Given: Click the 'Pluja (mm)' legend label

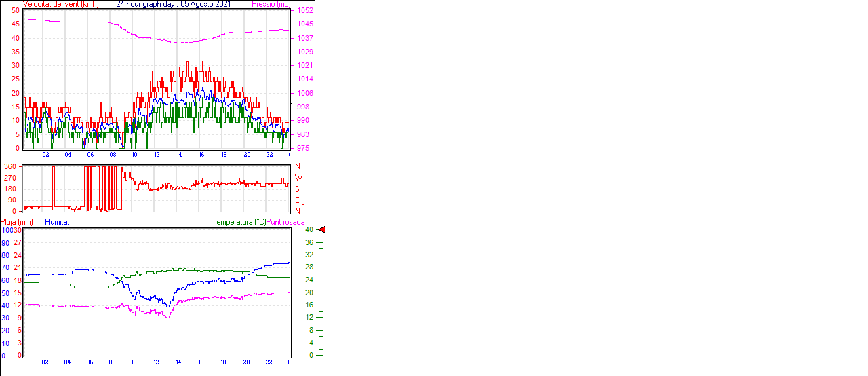Looking at the screenshot, I should pos(17,222).
